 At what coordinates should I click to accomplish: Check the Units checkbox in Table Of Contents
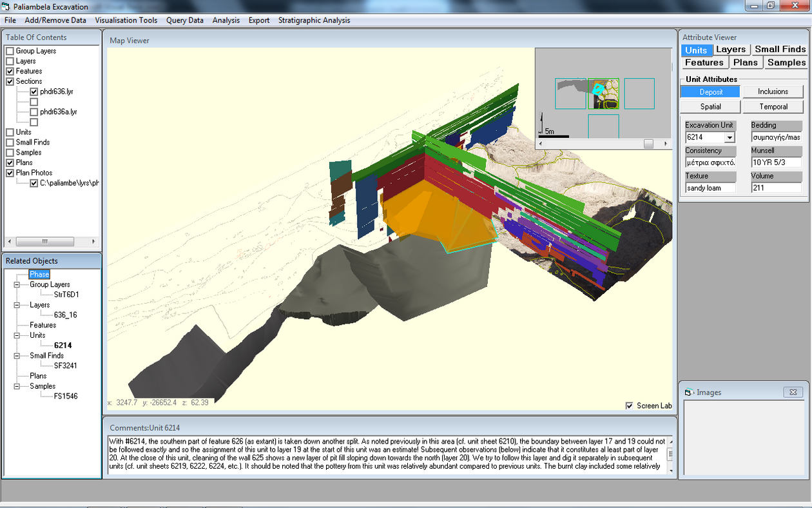[9, 132]
